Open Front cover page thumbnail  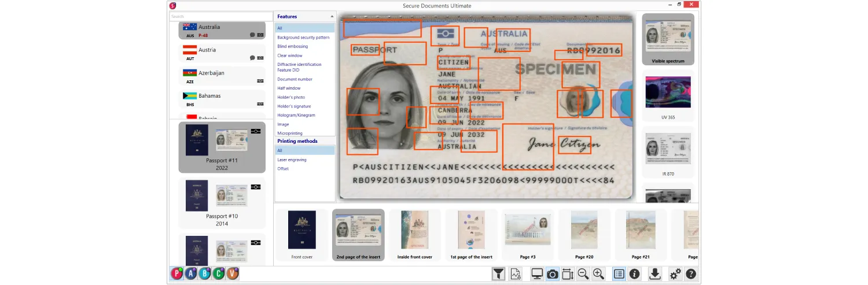click(x=302, y=235)
